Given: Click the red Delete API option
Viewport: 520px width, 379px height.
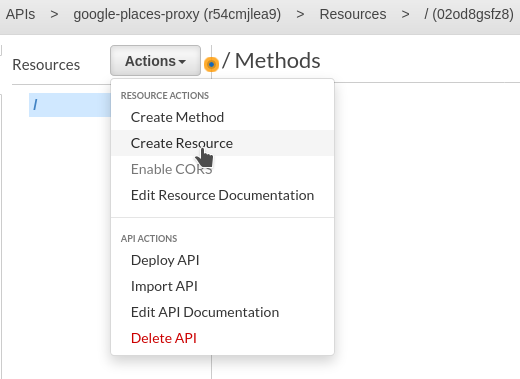Looking at the screenshot, I should 164,338.
